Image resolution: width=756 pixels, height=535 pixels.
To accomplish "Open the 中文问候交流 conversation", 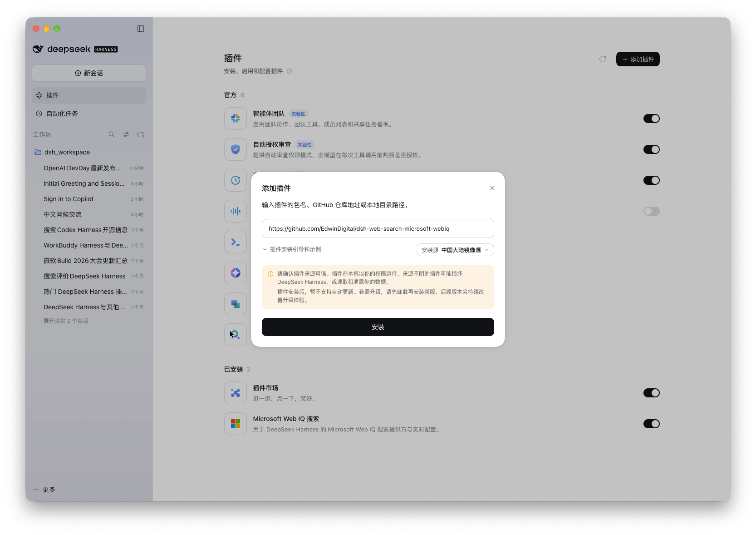I will [x=89, y=214].
